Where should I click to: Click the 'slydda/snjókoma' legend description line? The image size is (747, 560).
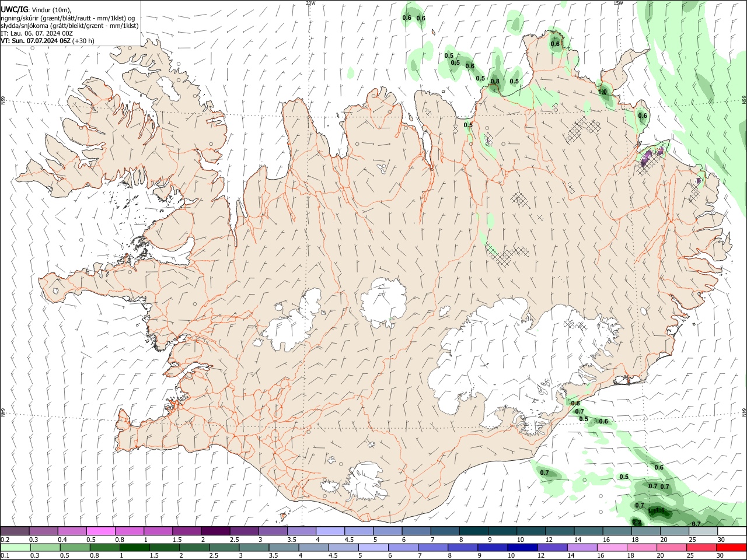click(69, 26)
